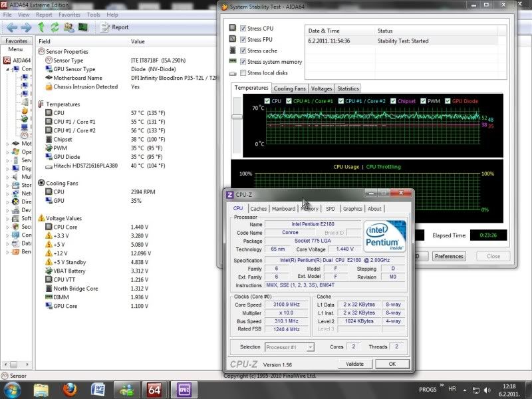Click the OK button in CPU-Z
532x399 pixels.
coord(392,364)
